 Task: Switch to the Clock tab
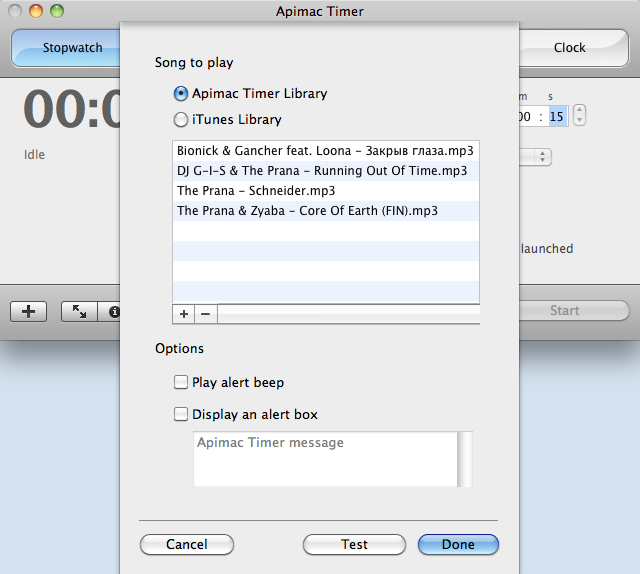coord(573,48)
